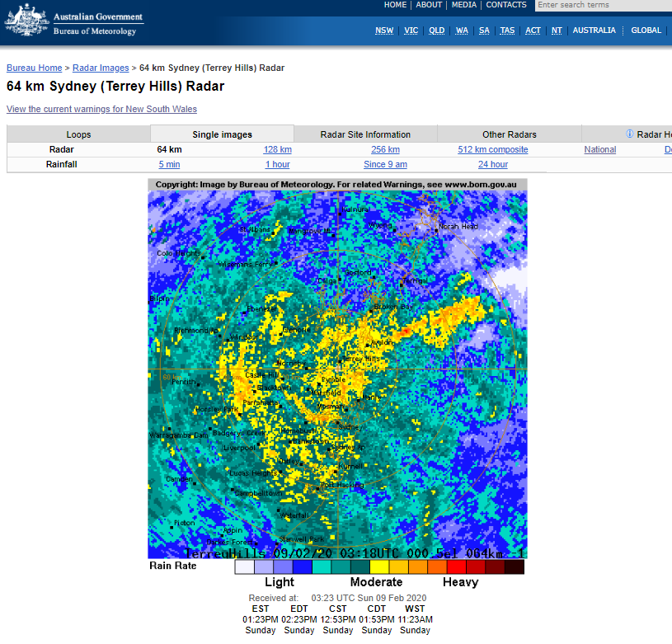Image resolution: width=672 pixels, height=644 pixels.
Task: Select the Single images tab
Action: click(x=222, y=134)
